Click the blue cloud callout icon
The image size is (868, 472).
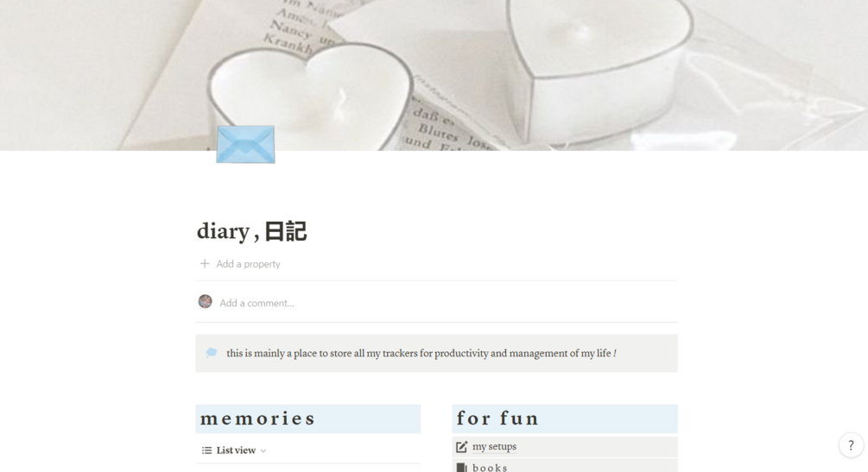212,353
